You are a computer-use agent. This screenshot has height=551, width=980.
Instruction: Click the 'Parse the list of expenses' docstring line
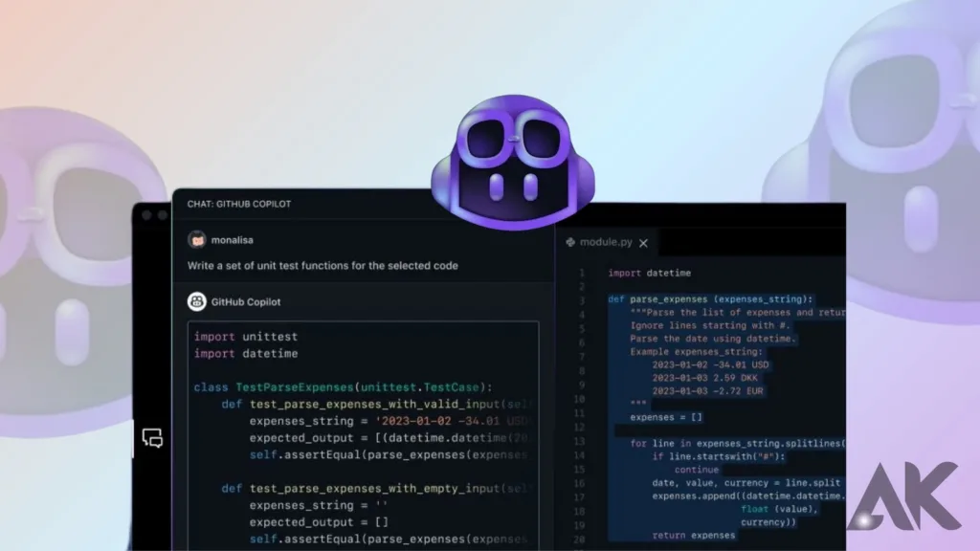[738, 313]
